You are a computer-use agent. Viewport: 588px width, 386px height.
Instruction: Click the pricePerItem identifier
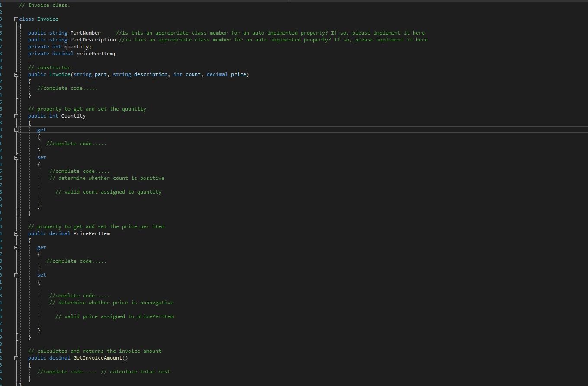(x=95, y=53)
